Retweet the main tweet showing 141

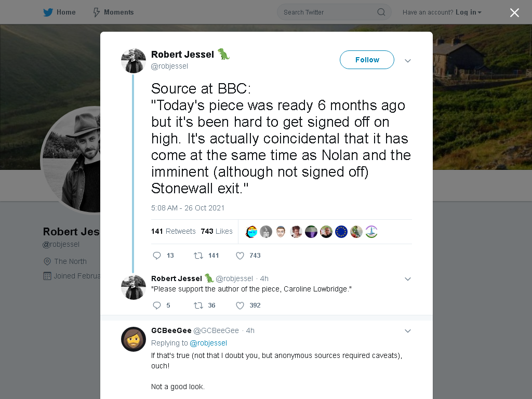tap(198, 256)
